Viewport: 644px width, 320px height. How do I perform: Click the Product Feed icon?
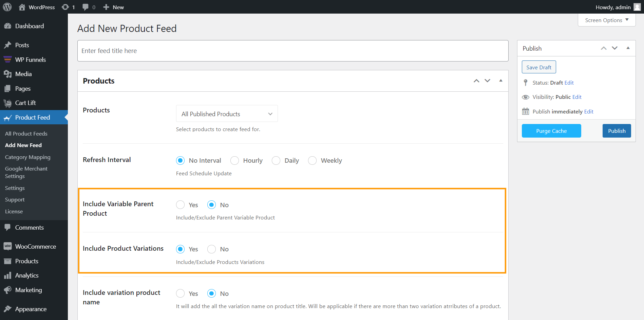click(8, 118)
